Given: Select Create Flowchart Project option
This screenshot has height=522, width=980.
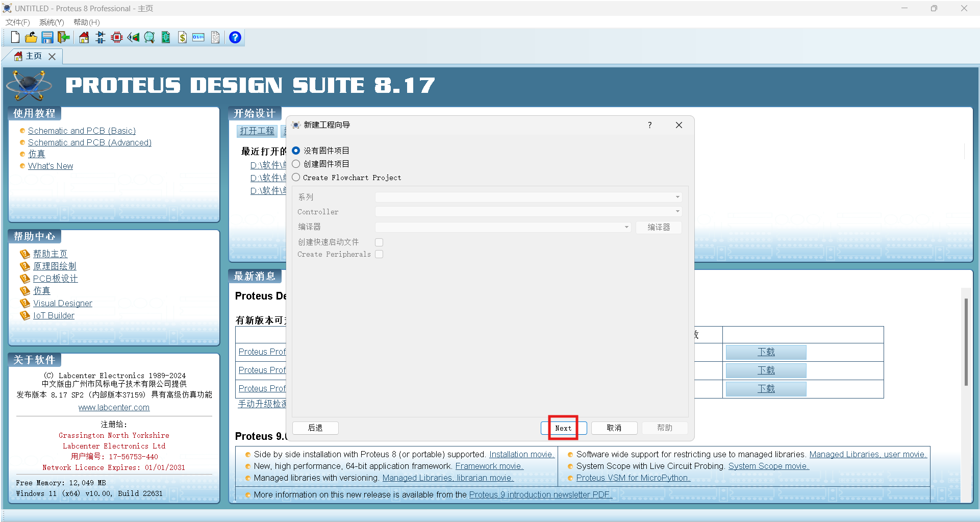Looking at the screenshot, I should coord(296,177).
